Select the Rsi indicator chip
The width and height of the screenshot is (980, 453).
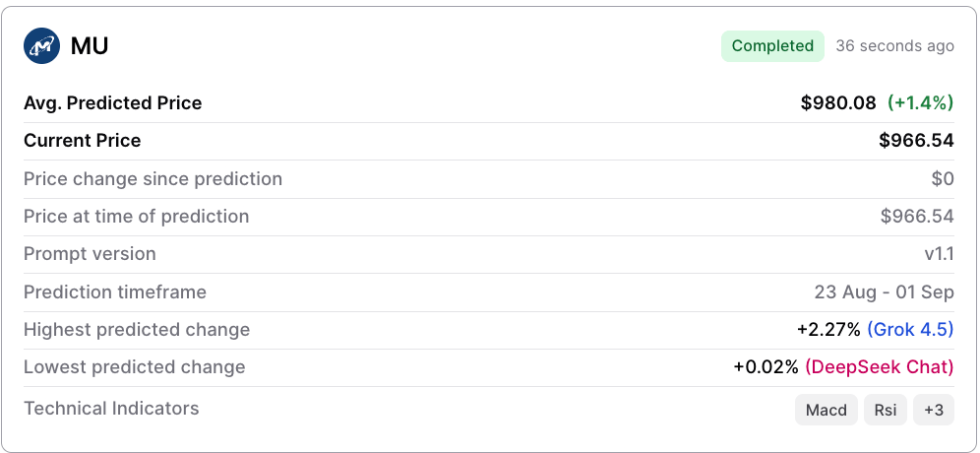click(x=885, y=410)
